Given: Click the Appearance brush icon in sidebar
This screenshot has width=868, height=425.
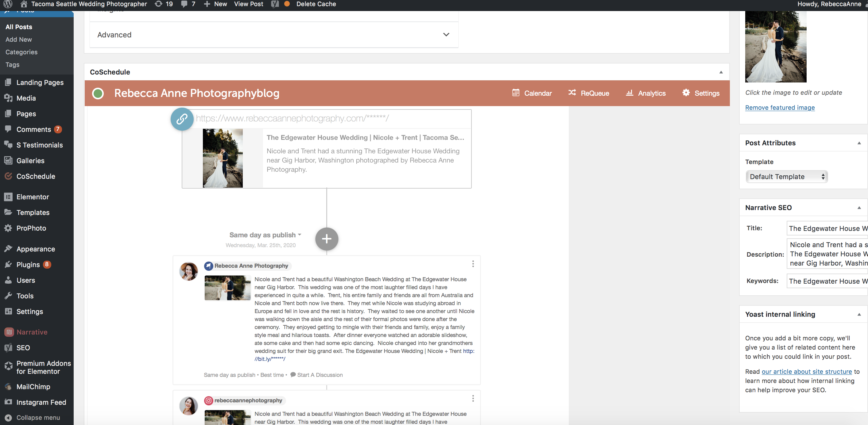Looking at the screenshot, I should (8, 249).
